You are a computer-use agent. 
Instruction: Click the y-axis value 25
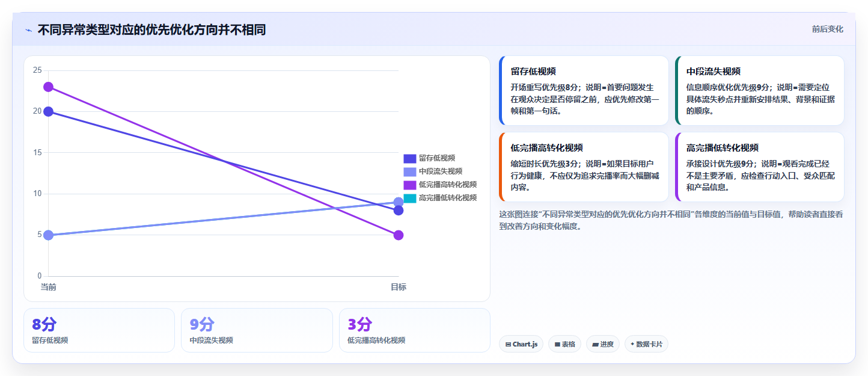pyautogui.click(x=37, y=70)
